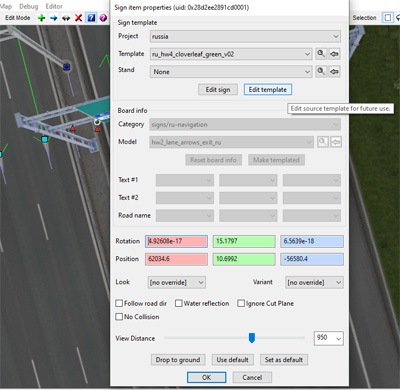Browse stands with Stand row magnifier
Screen dimensions: 400x390
pos(321,71)
